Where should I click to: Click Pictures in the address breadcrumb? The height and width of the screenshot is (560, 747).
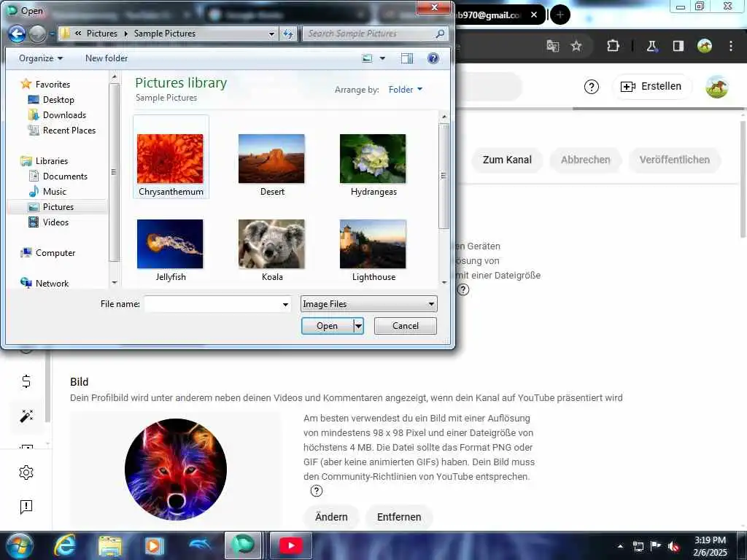coord(102,34)
